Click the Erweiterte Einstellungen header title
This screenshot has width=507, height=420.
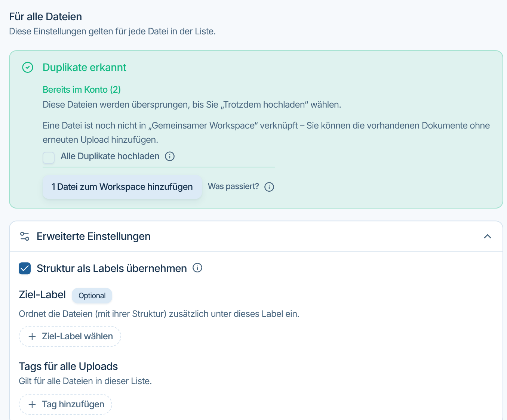coord(93,237)
